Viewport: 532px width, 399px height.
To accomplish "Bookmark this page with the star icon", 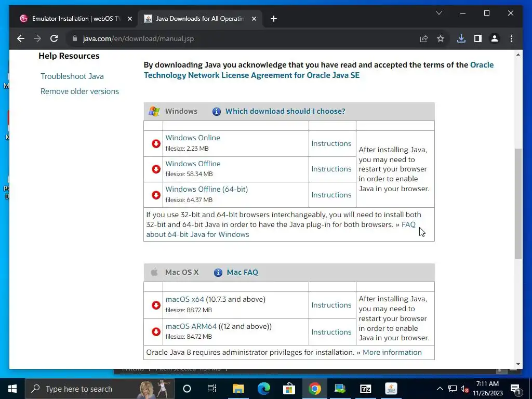I will pyautogui.click(x=441, y=38).
